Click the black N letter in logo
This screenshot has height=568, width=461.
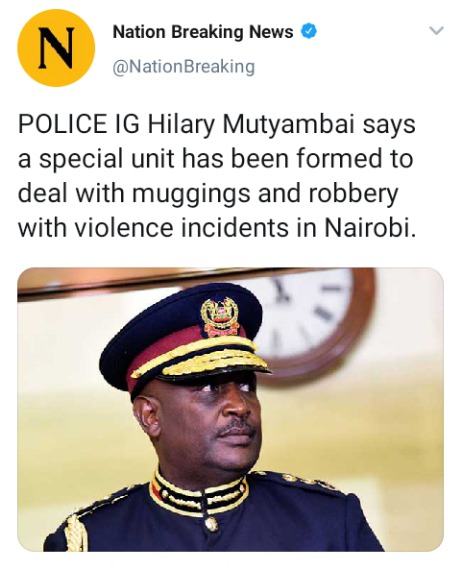56,49
